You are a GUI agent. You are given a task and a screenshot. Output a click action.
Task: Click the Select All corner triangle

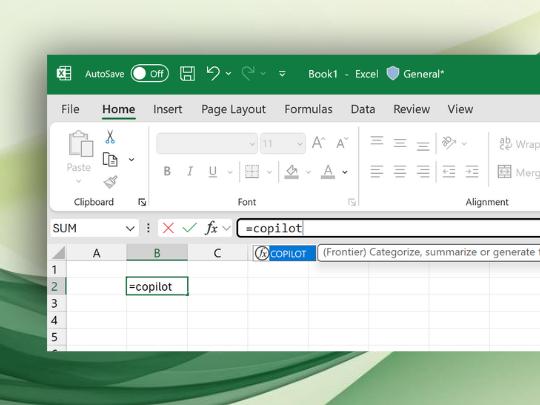pos(58,253)
